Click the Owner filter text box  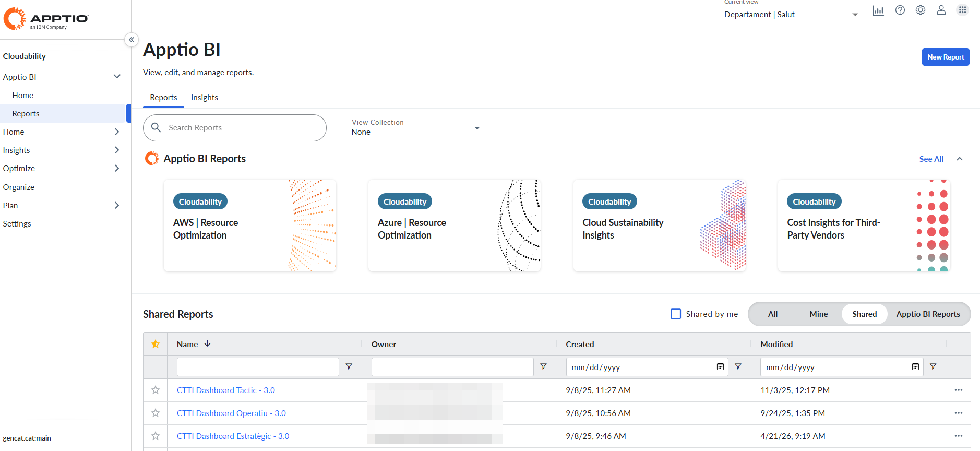452,367
